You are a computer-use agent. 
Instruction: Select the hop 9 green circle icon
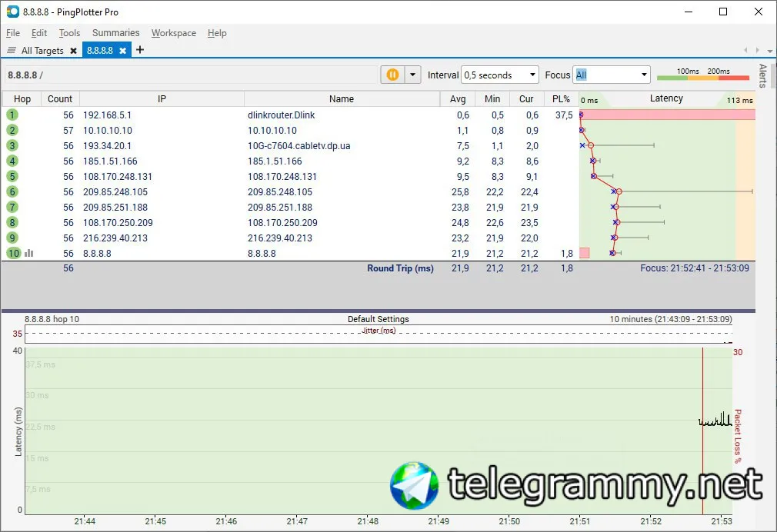pos(12,238)
